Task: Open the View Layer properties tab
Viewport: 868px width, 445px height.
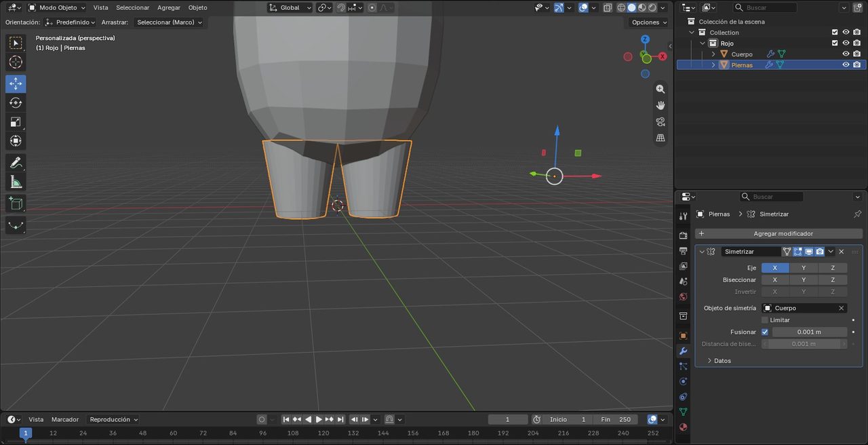Action: coord(683,267)
